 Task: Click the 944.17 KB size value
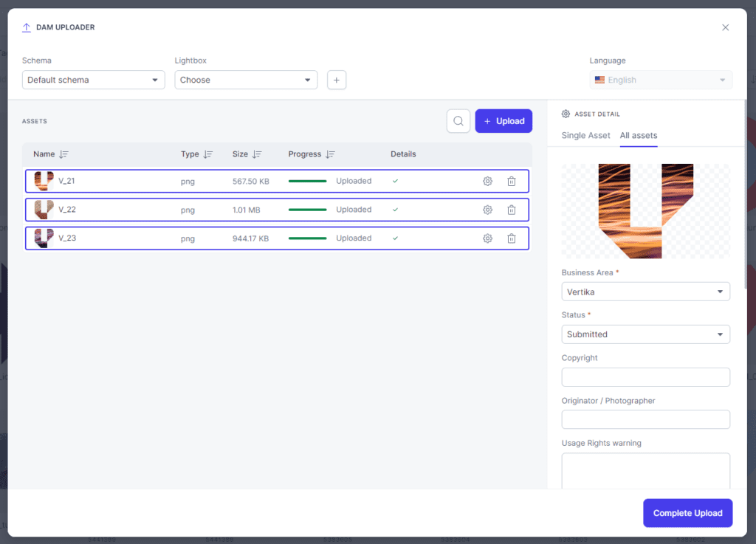(x=251, y=238)
